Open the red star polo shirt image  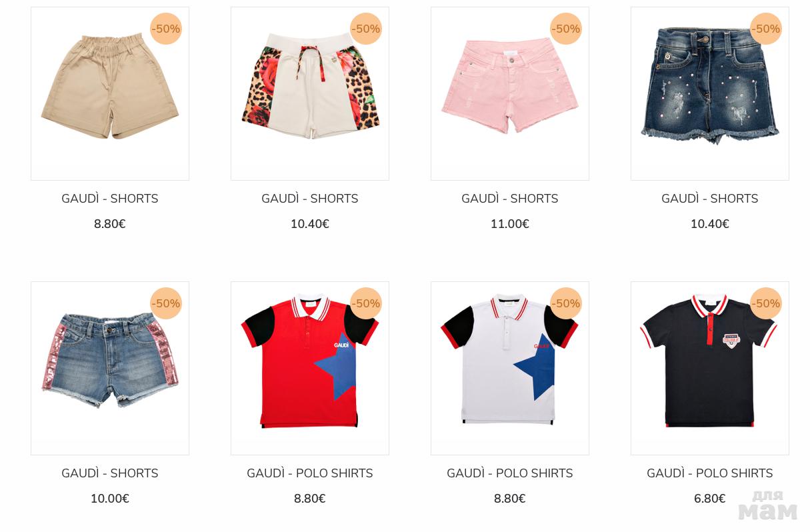[x=310, y=368]
